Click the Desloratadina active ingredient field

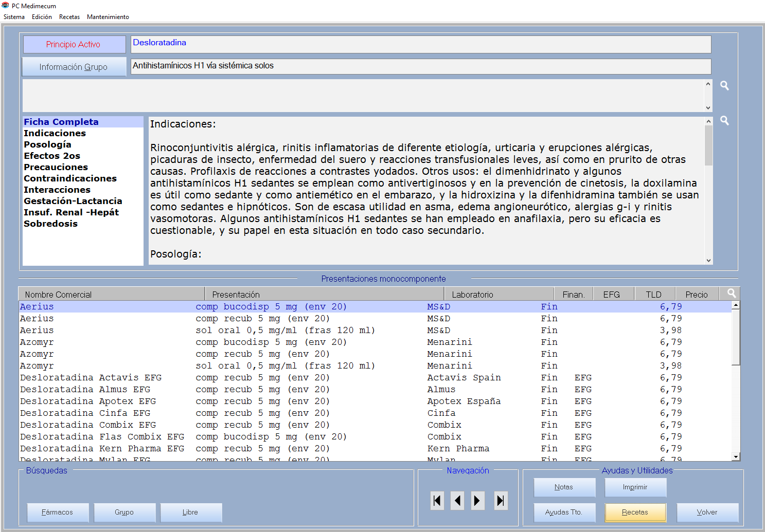[420, 44]
